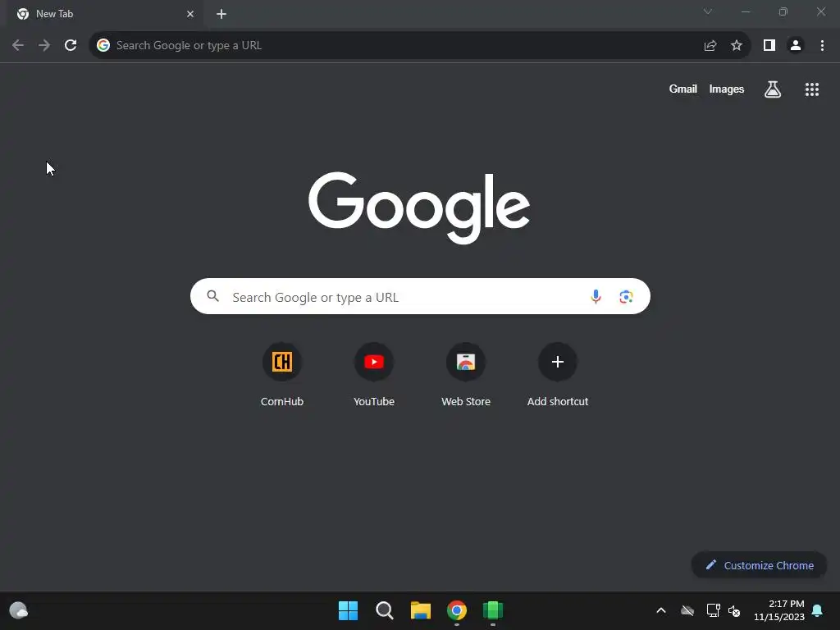
Task: Click the magnifier icon in search box
Action: (x=212, y=295)
